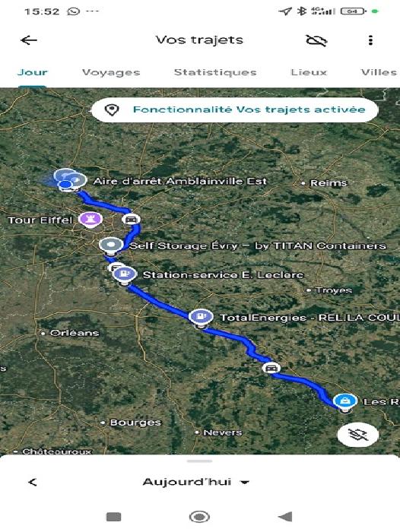Tap the blue shopping bag destination pin
400x532 pixels.
[x=344, y=402]
